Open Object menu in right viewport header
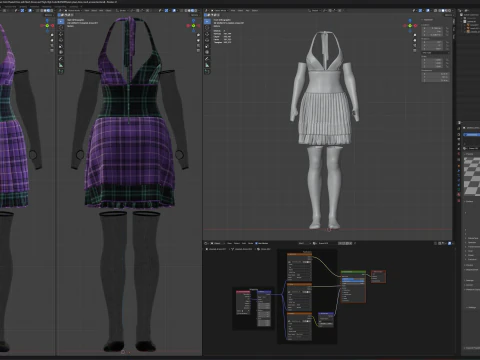 [255, 10]
